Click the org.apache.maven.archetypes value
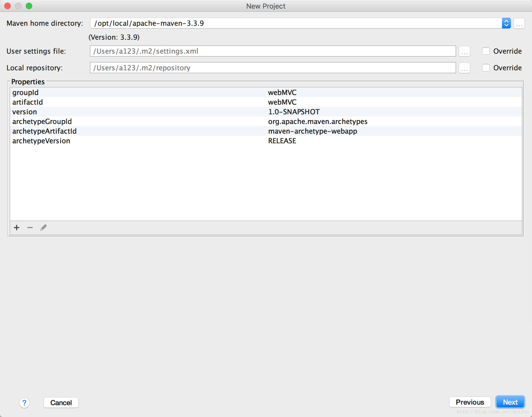Image resolution: width=532 pixels, height=417 pixels. [318, 122]
